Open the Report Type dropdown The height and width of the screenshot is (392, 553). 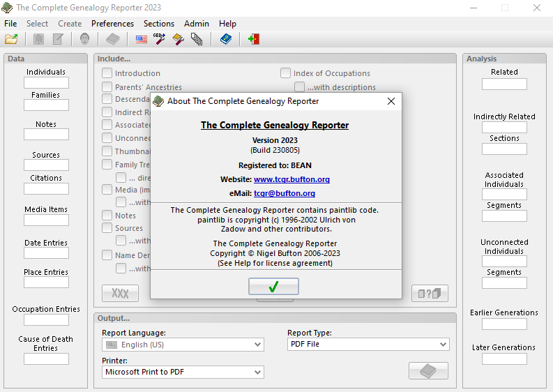(368, 344)
